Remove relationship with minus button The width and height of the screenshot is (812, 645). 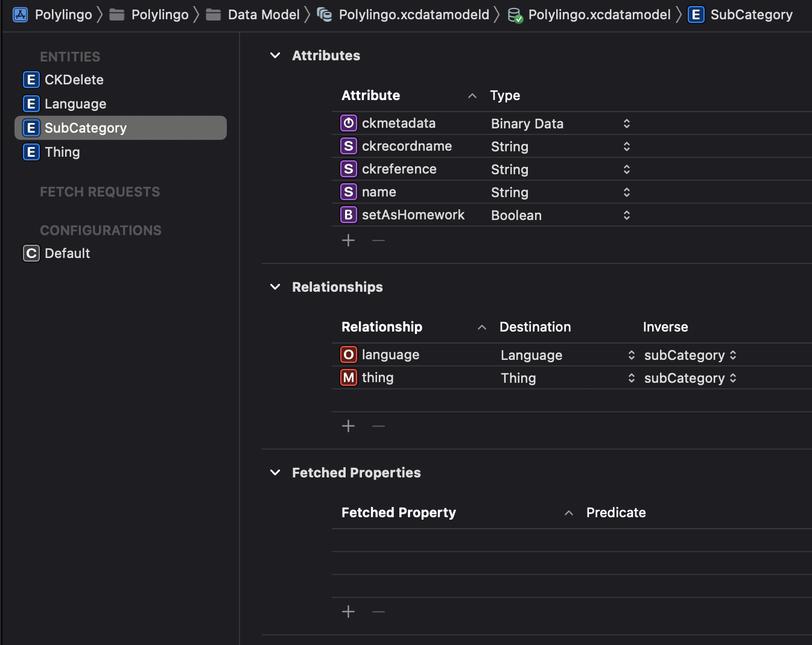(x=378, y=426)
